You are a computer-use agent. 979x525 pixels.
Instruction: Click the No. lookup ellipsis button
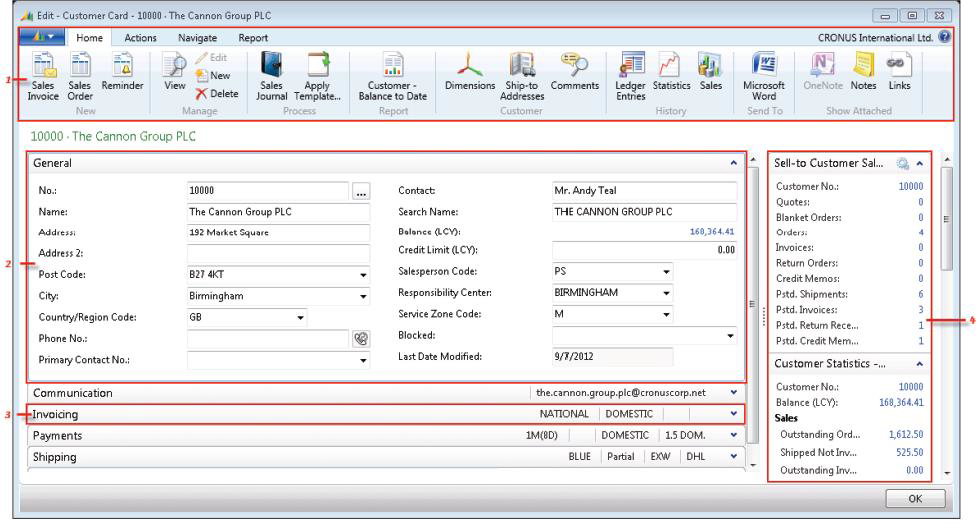click(361, 192)
